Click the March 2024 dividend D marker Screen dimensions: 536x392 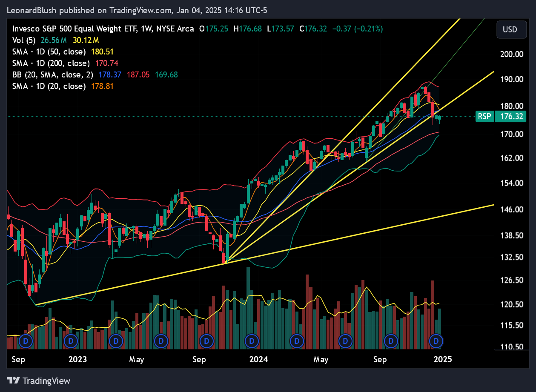click(296, 341)
